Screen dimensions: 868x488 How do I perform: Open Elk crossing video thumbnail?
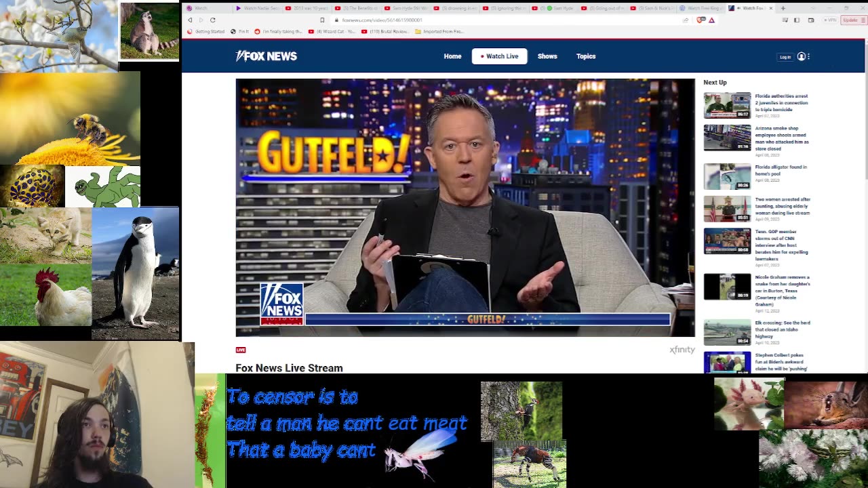point(727,332)
